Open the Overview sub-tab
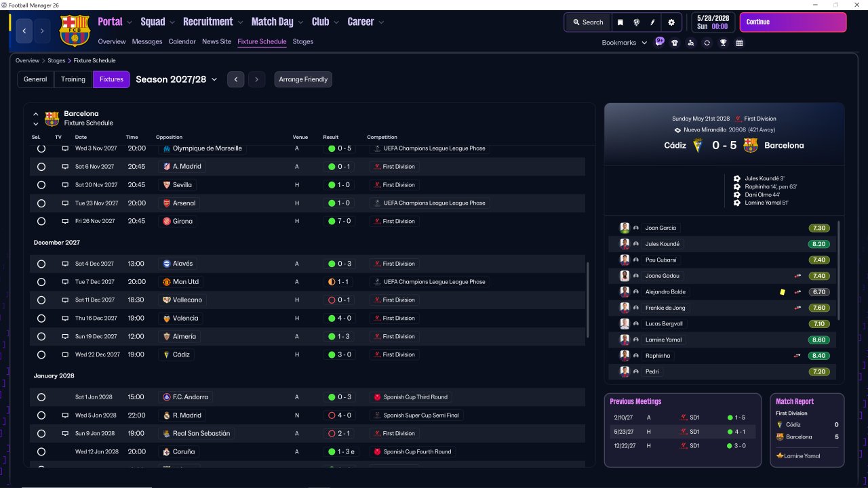This screenshot has height=488, width=868. point(112,41)
